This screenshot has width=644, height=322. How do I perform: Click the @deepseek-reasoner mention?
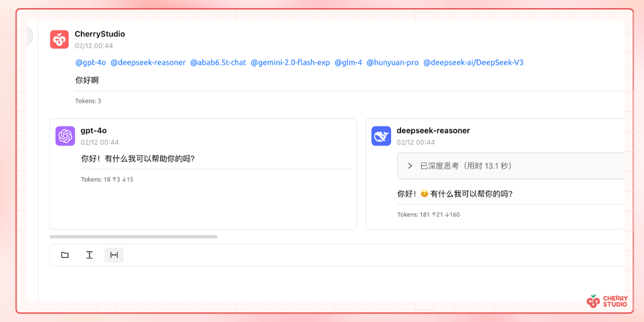point(148,62)
